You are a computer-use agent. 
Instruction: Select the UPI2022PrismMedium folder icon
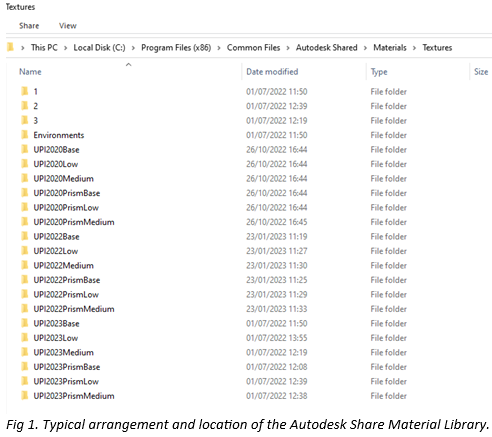(25, 309)
